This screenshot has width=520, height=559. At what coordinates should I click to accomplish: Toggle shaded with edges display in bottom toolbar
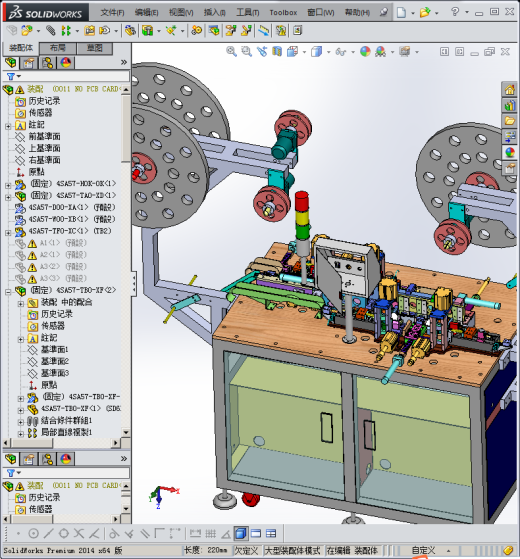point(241,533)
